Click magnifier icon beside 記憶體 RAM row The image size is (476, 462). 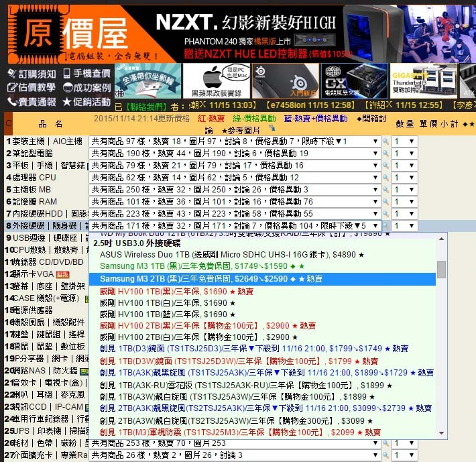click(x=385, y=202)
